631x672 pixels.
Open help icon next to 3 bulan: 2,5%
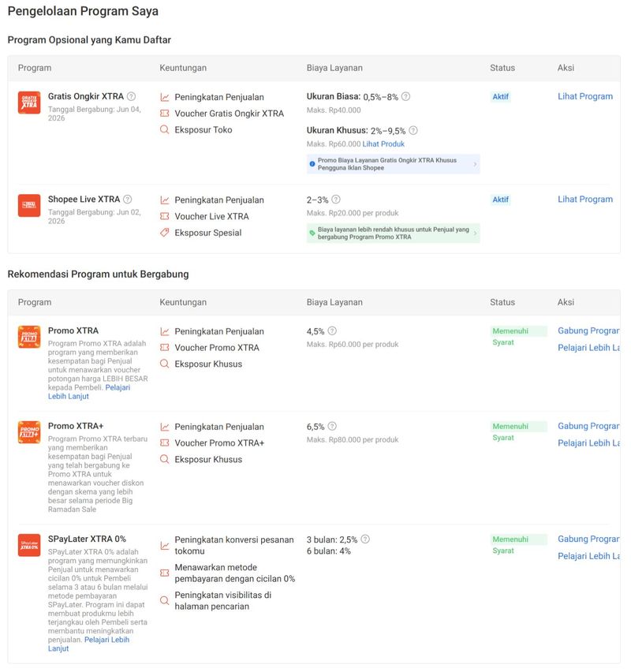click(365, 539)
